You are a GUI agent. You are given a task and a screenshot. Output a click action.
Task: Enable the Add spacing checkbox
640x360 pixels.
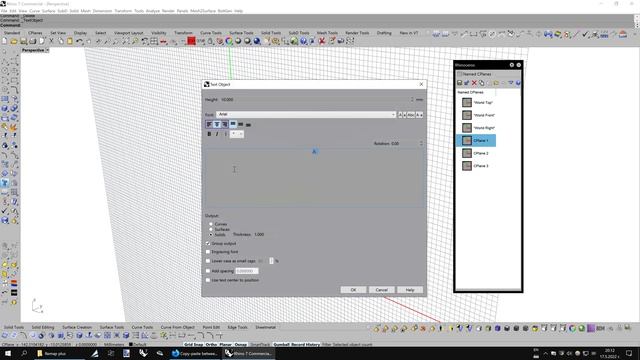(x=208, y=271)
